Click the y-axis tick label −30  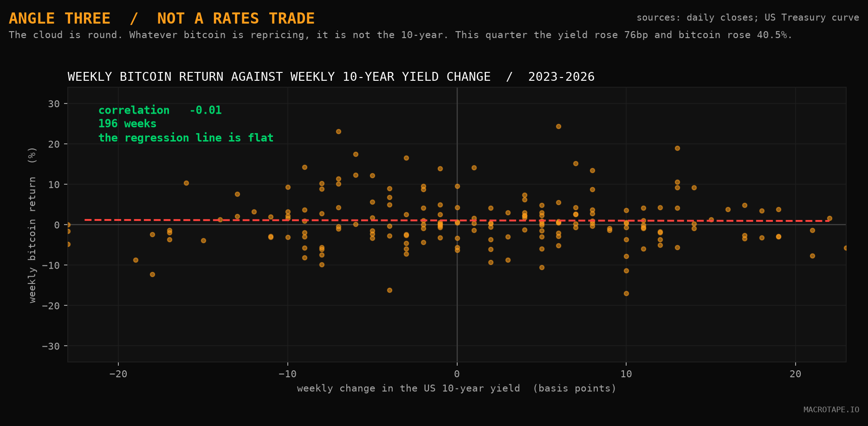point(51,346)
